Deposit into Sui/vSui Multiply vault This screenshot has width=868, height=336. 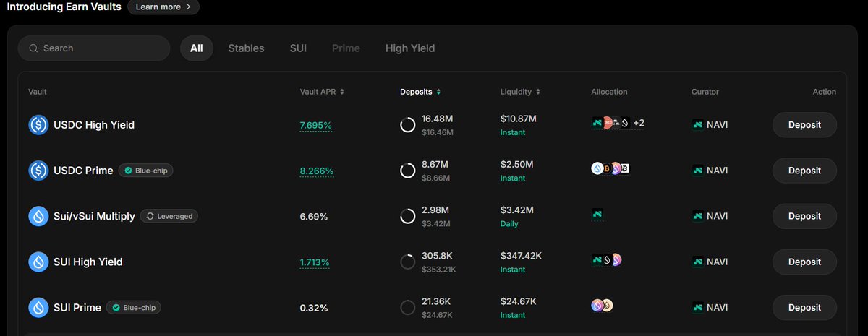(x=804, y=216)
